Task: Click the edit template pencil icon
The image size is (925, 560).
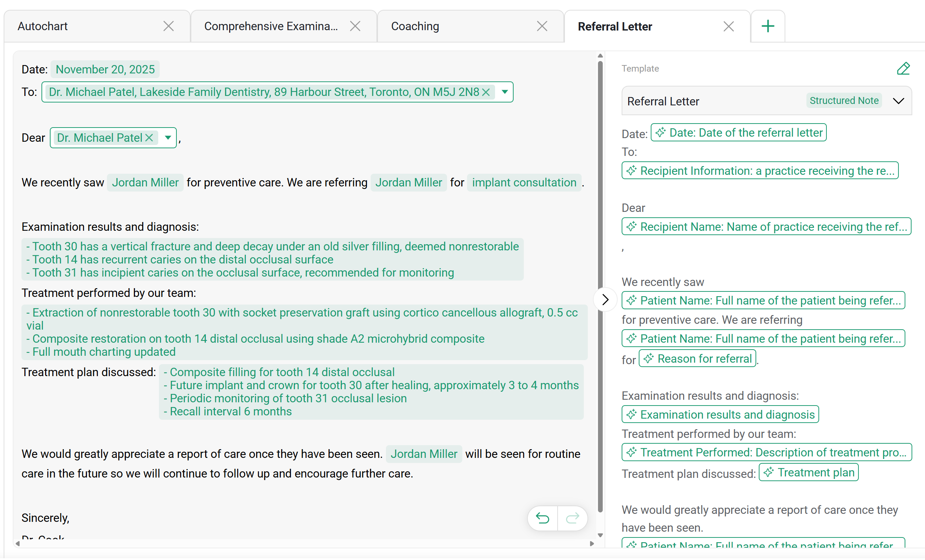Action: [903, 69]
